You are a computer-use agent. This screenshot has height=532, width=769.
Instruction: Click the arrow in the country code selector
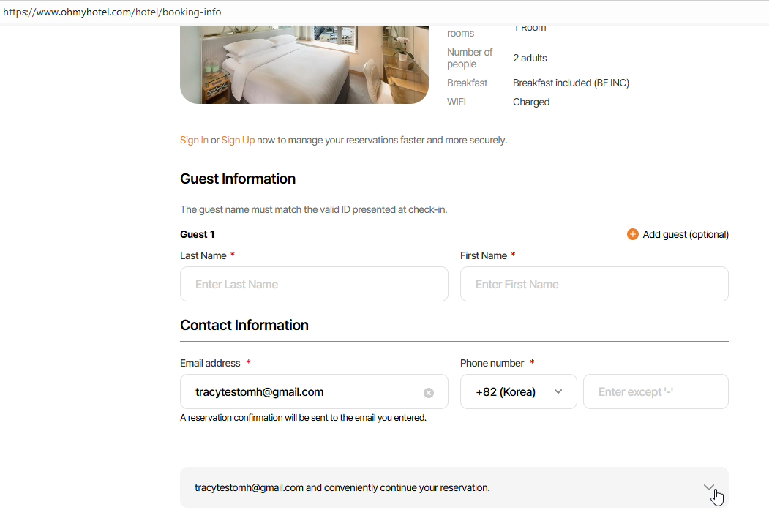(x=558, y=392)
